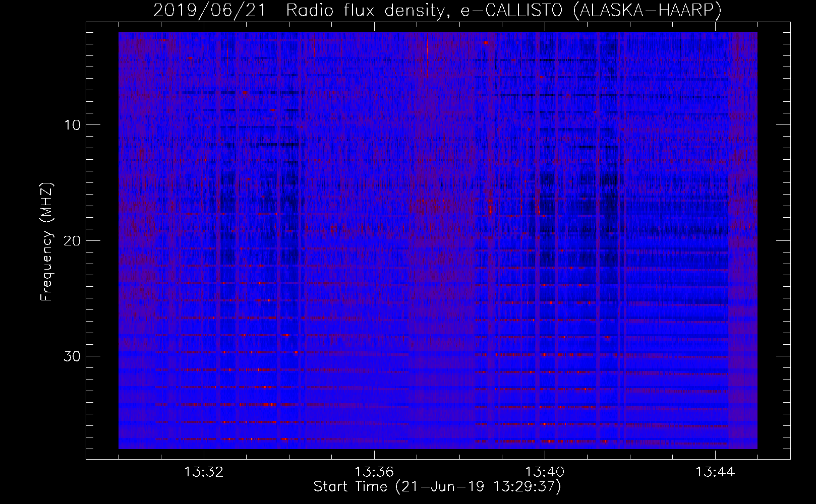
Task: Click the 13:32 time tick label
Action: (x=204, y=472)
